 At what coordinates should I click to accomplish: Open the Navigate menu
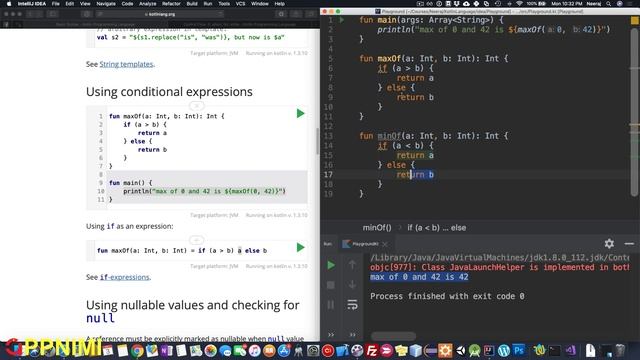[106, 4]
